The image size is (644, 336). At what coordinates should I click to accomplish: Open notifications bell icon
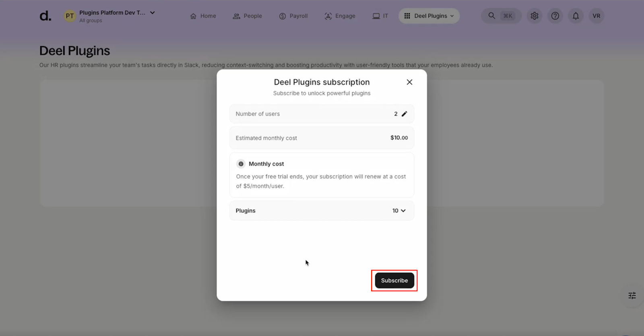click(576, 16)
